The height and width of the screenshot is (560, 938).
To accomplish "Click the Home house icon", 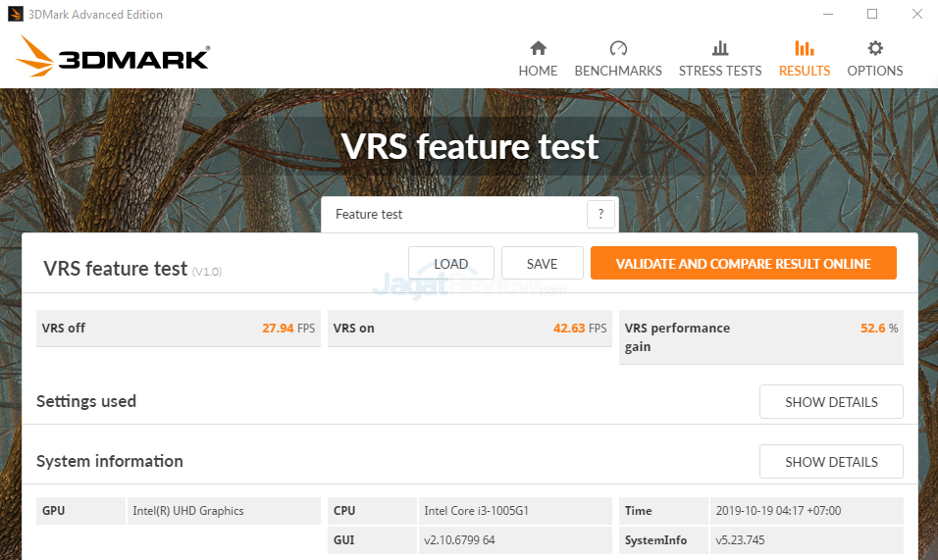I will click(538, 49).
